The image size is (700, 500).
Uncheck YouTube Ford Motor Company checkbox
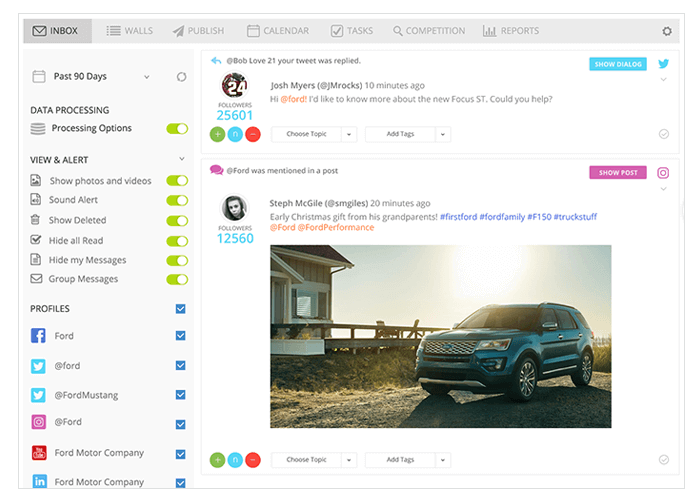[180, 454]
